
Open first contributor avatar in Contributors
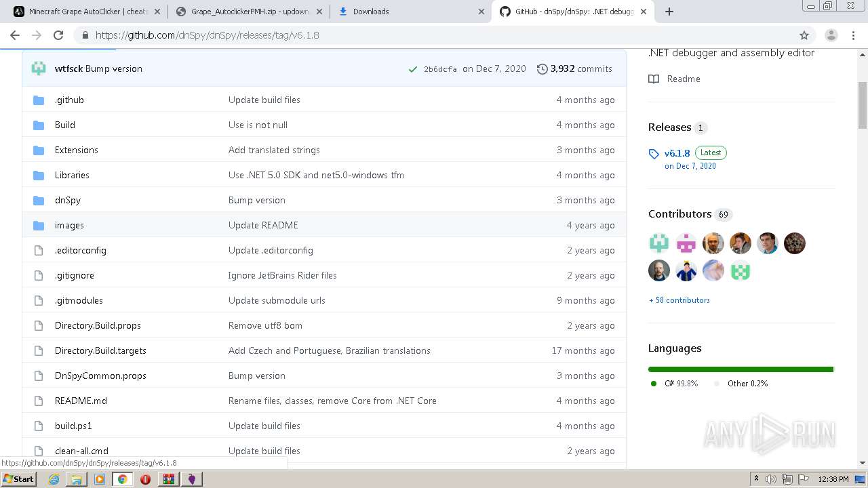coord(659,243)
